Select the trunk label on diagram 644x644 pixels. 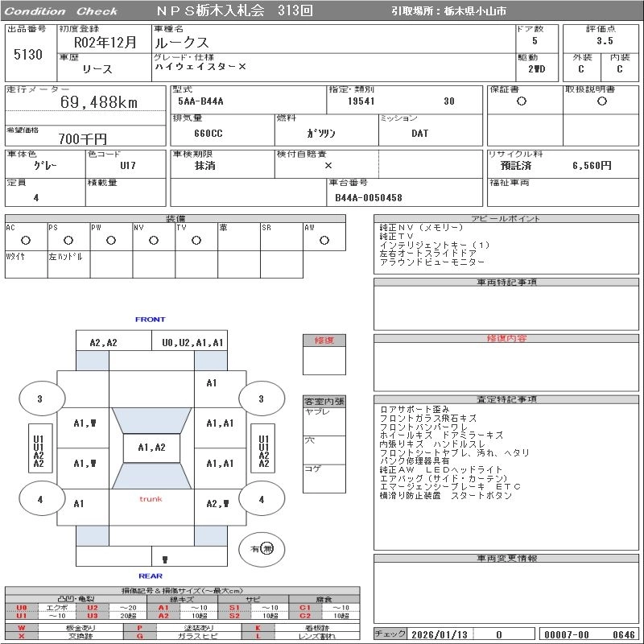pyautogui.click(x=151, y=499)
